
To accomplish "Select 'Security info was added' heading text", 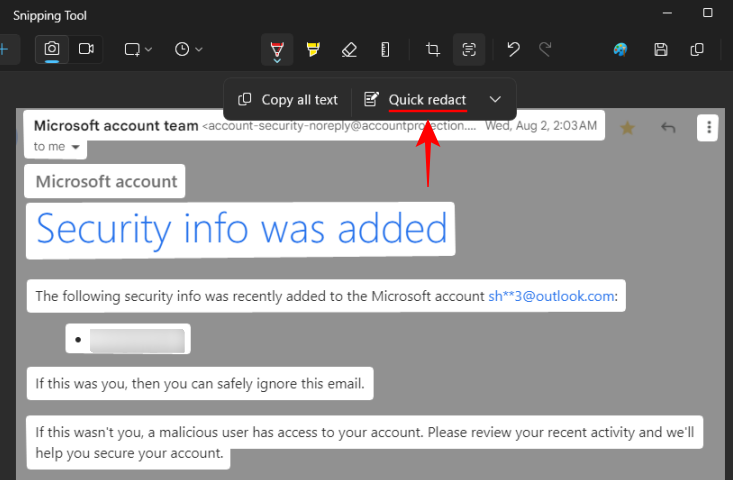I will (x=241, y=230).
